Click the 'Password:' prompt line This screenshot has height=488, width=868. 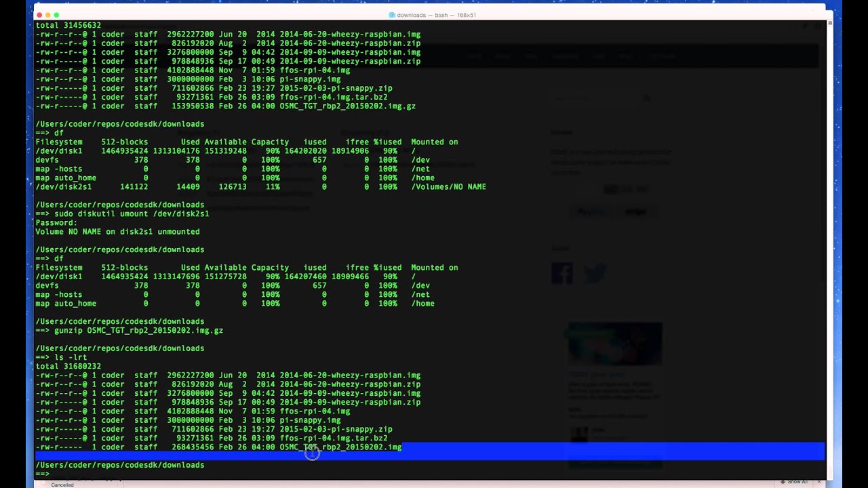[56, 222]
